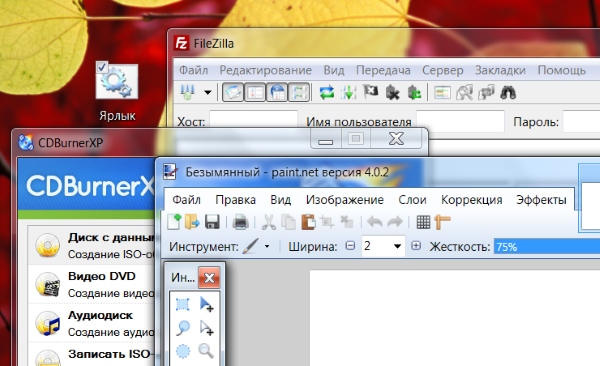
Task: Toggle message log display in FileZilla toolbar
Action: 233,92
